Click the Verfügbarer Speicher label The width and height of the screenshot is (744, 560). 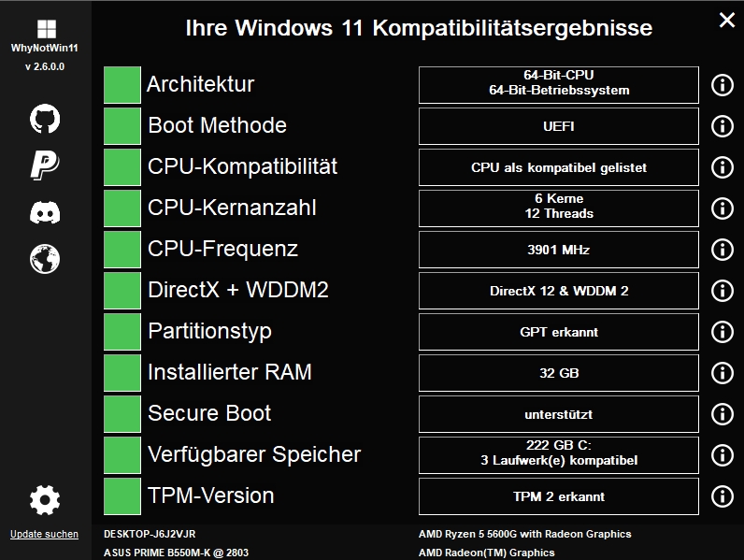click(254, 454)
